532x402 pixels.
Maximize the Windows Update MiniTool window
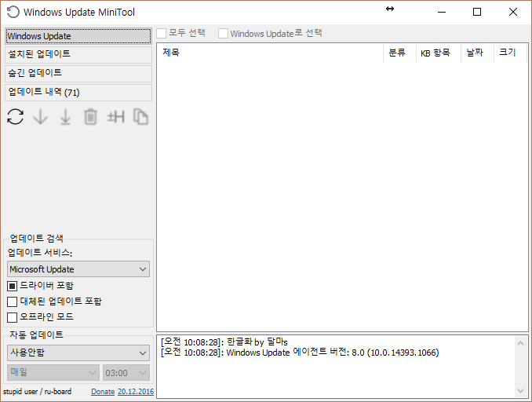[x=477, y=12]
